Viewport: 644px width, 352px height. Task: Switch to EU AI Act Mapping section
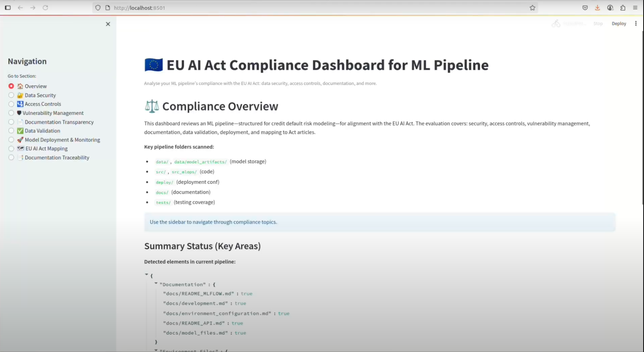[11, 149]
